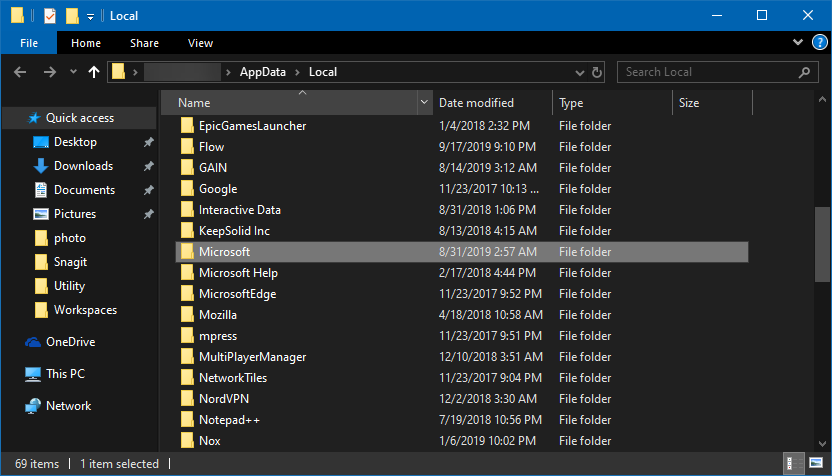This screenshot has width=832, height=476.
Task: Select OneDrive in navigation pane
Action: pos(70,342)
